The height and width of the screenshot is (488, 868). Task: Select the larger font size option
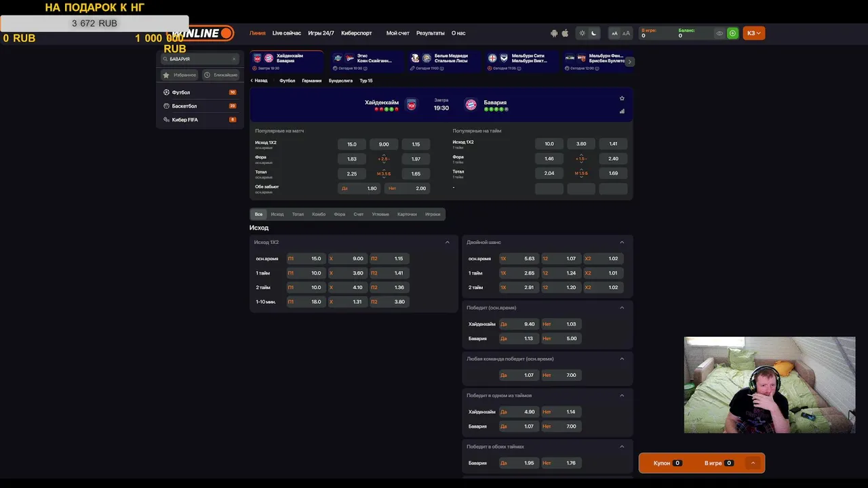(x=626, y=33)
